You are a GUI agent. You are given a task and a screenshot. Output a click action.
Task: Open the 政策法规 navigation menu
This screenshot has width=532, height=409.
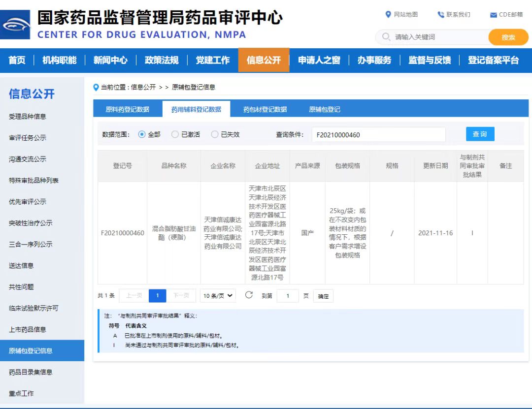pos(163,61)
